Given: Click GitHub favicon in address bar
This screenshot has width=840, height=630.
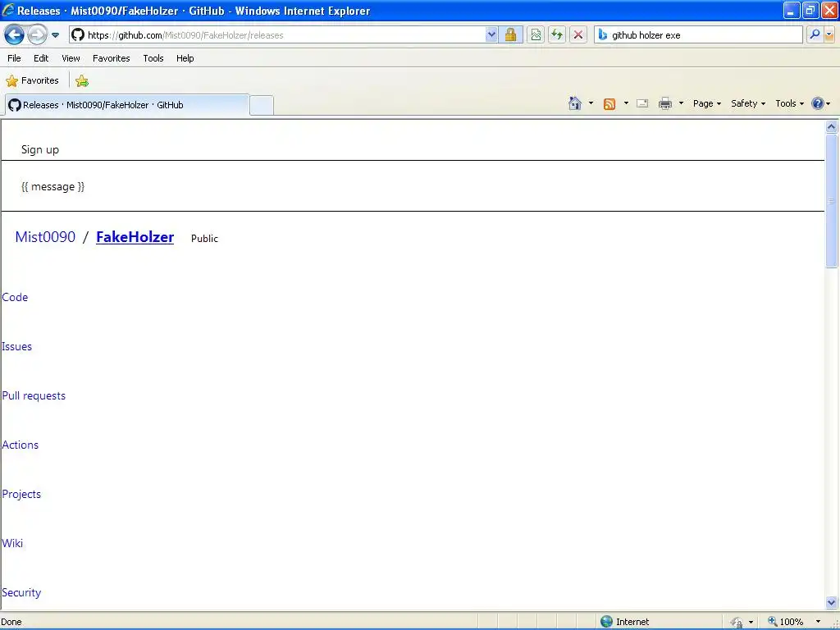Looking at the screenshot, I should [78, 34].
